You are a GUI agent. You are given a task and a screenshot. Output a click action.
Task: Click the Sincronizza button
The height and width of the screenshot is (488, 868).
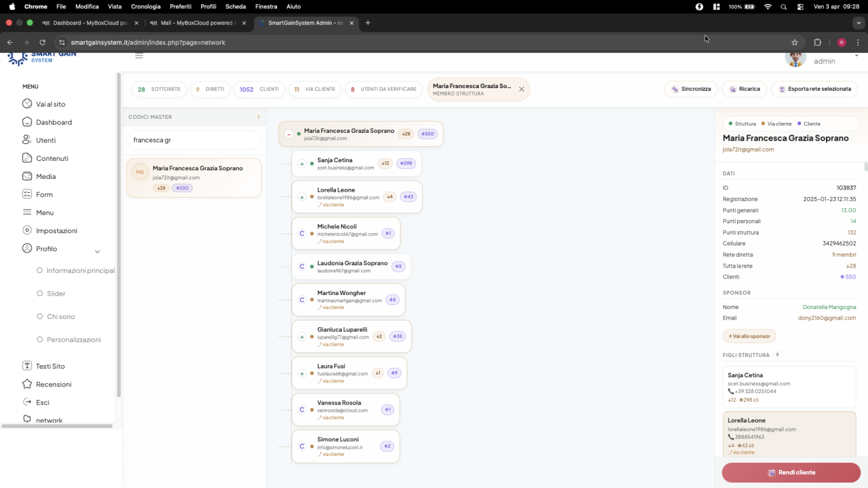click(x=691, y=89)
